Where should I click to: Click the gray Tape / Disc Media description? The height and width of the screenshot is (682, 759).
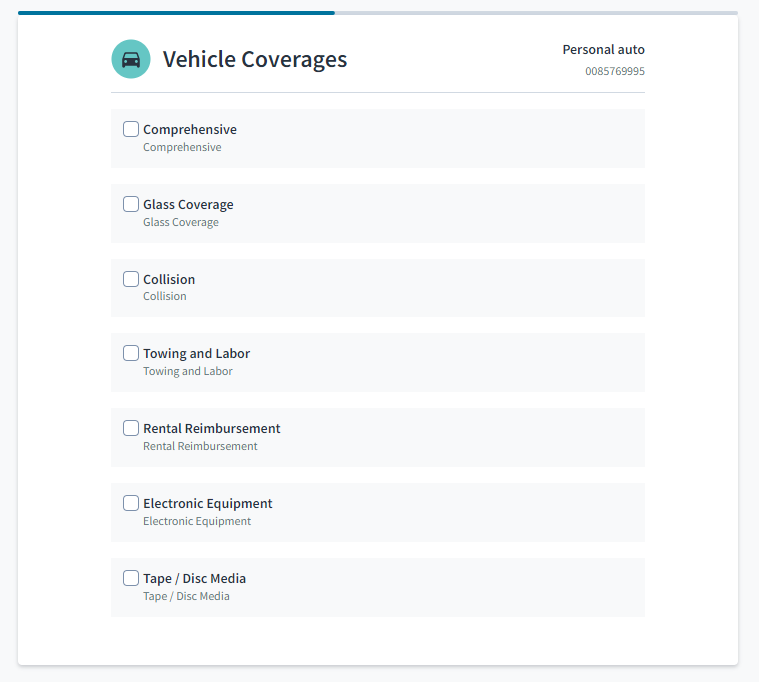point(186,596)
